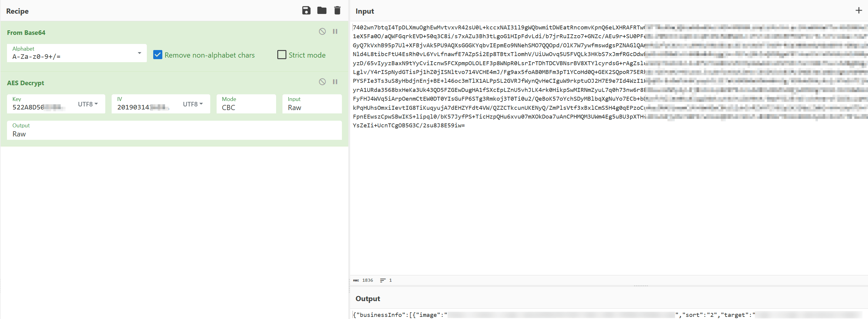Add a new input tab

tap(859, 10)
